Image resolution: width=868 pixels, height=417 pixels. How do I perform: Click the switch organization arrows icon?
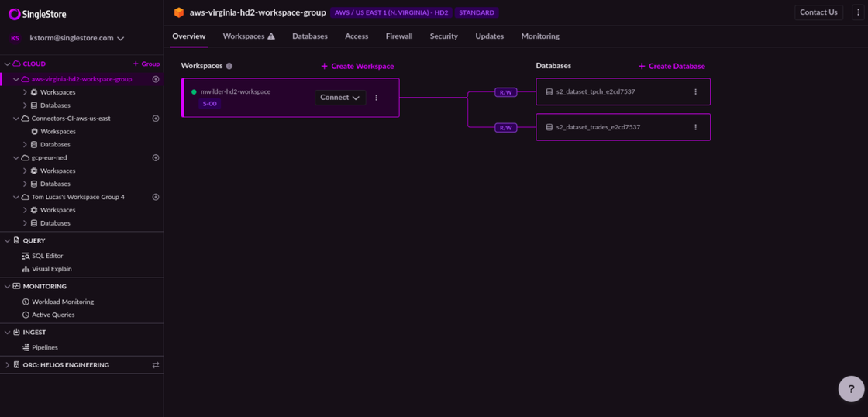156,365
